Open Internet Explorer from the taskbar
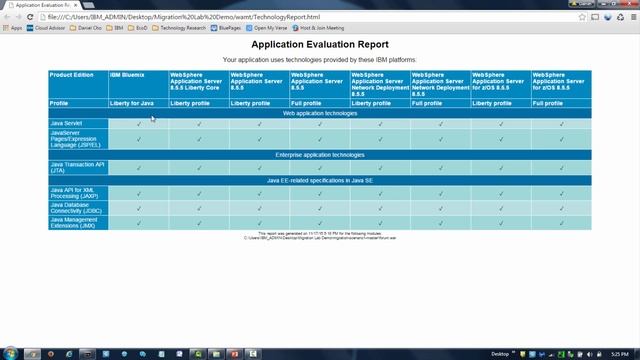Screen dimensions: 640x360 pos(69,354)
